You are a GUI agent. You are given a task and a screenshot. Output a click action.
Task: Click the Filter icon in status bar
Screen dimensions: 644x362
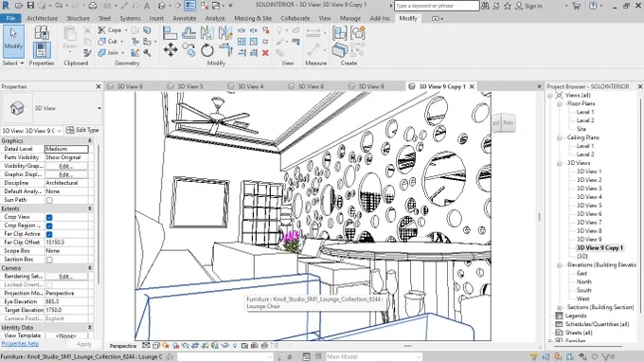pos(607,356)
